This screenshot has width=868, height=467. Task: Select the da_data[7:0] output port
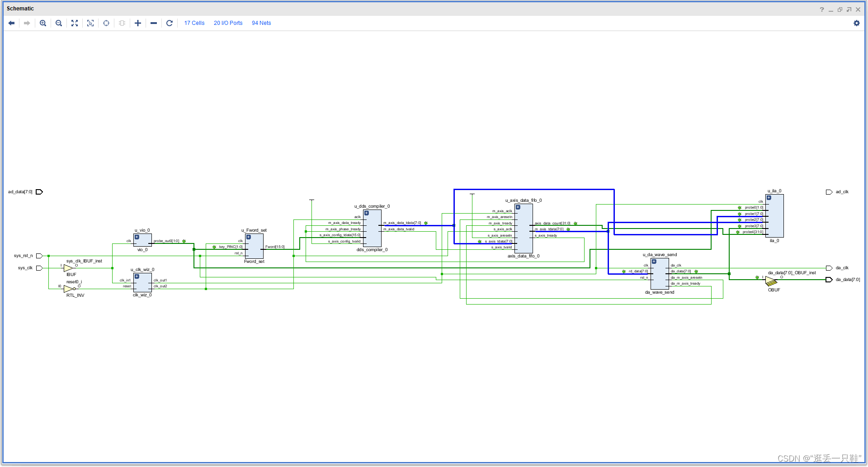pos(829,280)
